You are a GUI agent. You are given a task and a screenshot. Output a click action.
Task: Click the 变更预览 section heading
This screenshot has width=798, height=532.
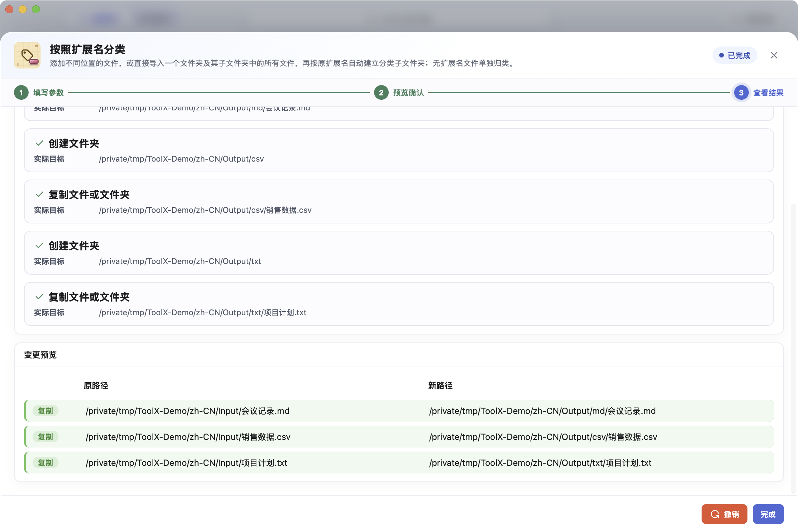(x=40, y=355)
